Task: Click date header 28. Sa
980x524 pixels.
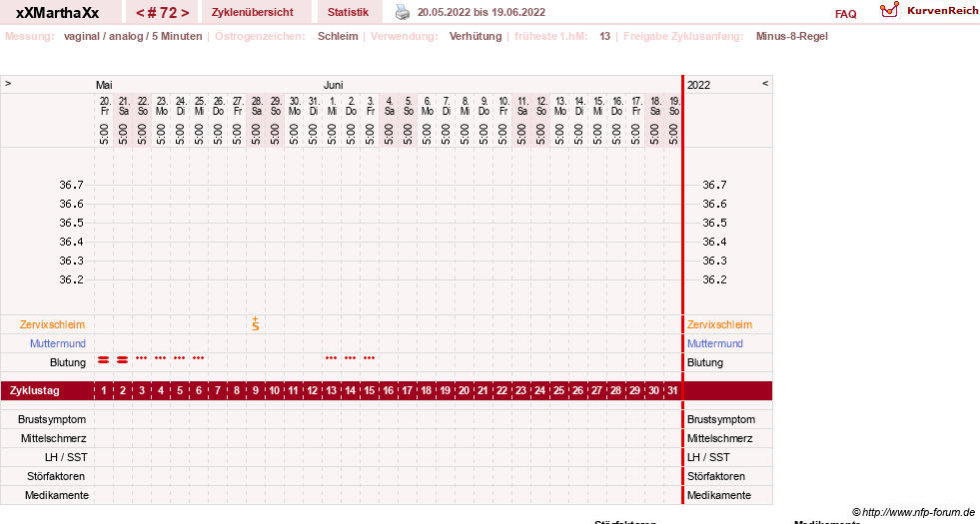Action: pos(257,106)
